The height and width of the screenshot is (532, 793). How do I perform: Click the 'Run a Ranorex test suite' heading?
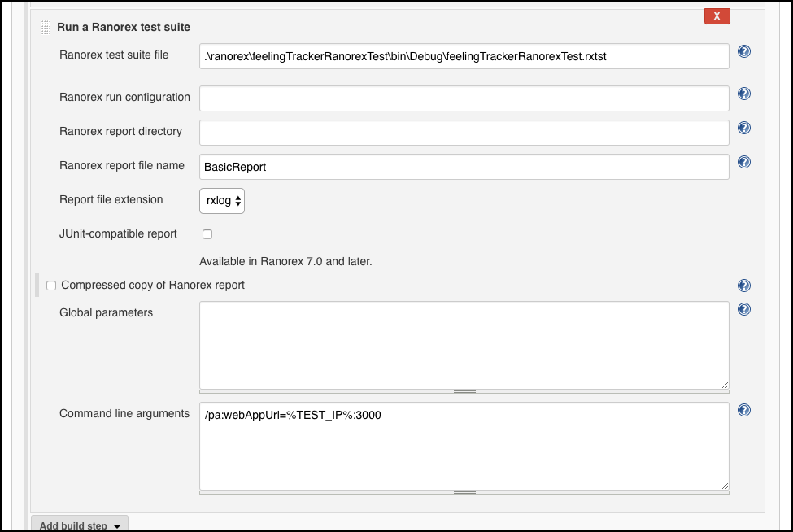(x=124, y=28)
